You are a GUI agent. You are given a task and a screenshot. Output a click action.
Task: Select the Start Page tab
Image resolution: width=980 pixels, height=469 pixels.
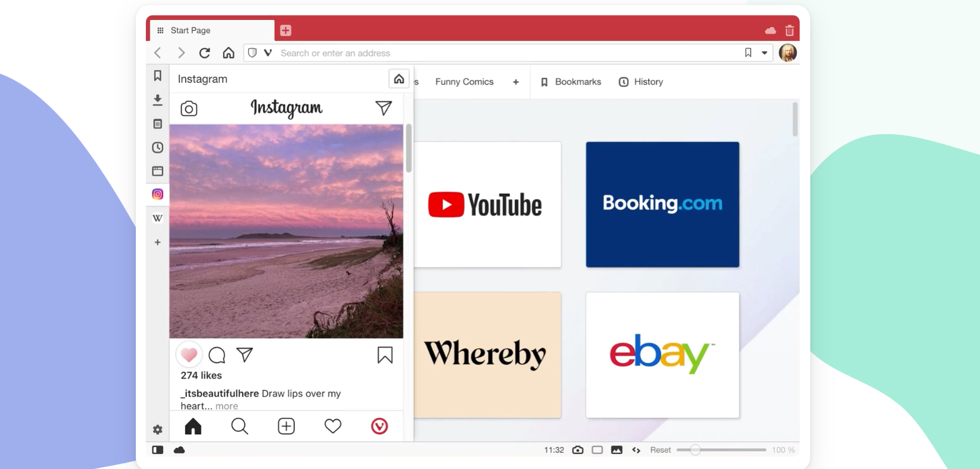211,31
